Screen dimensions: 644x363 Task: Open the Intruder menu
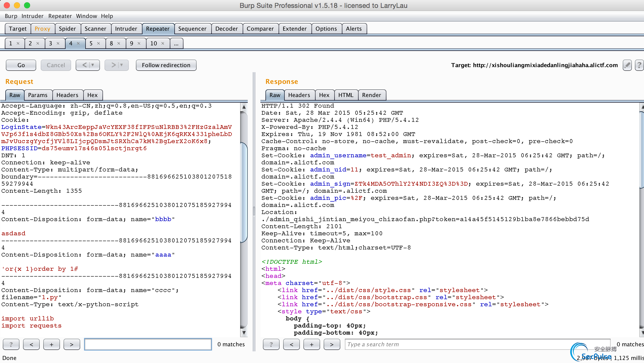pyautogui.click(x=32, y=16)
